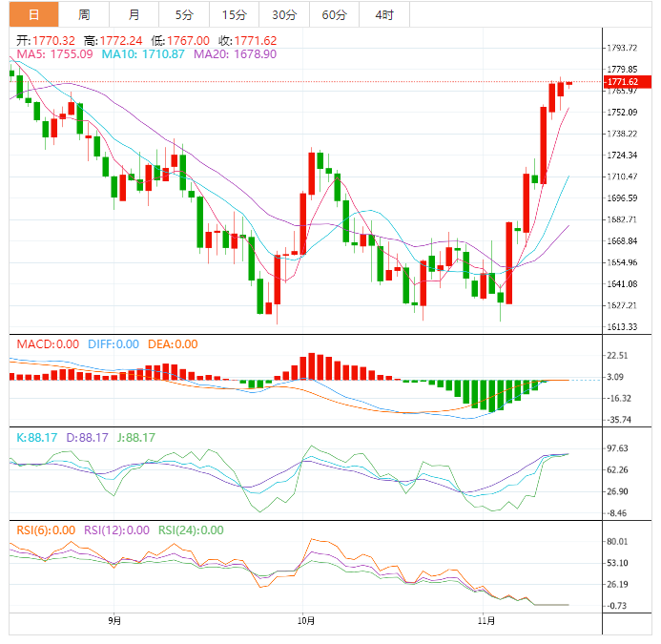Click the 1668.84 price axis label
661x644 pixels.
622,240
